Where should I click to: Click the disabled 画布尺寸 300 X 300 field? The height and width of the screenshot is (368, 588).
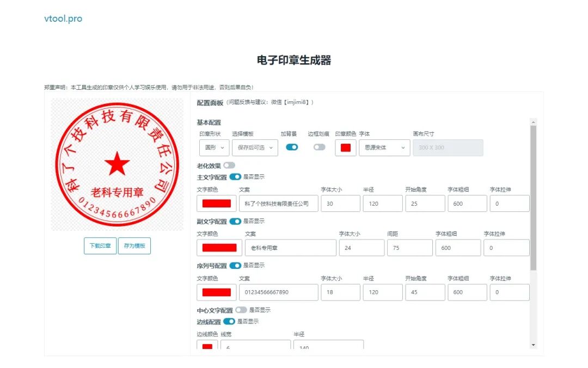click(448, 148)
